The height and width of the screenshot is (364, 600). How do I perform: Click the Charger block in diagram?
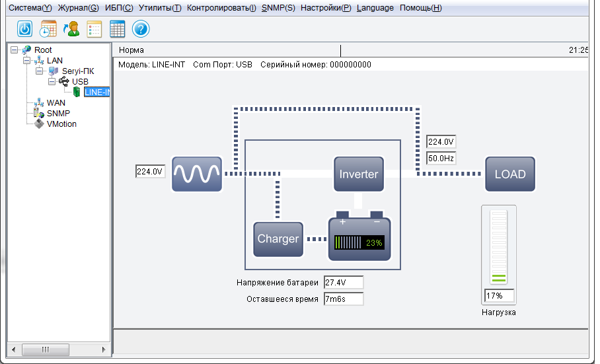pyautogui.click(x=278, y=239)
